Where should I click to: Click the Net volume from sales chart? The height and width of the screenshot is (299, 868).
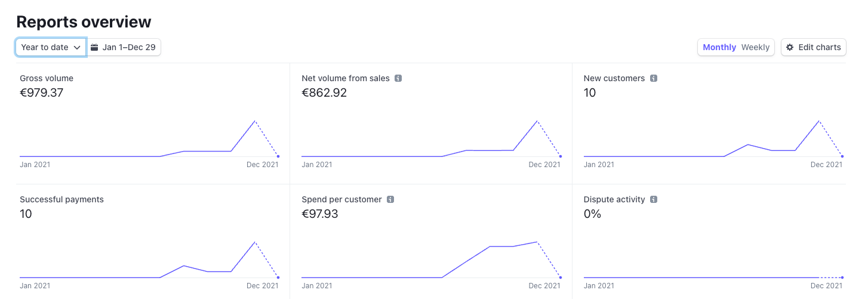coord(431,138)
